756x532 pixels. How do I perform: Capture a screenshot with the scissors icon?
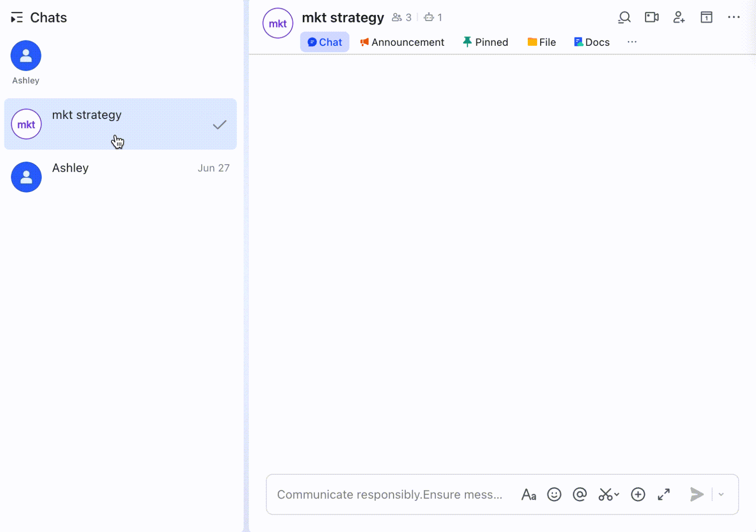pos(606,494)
